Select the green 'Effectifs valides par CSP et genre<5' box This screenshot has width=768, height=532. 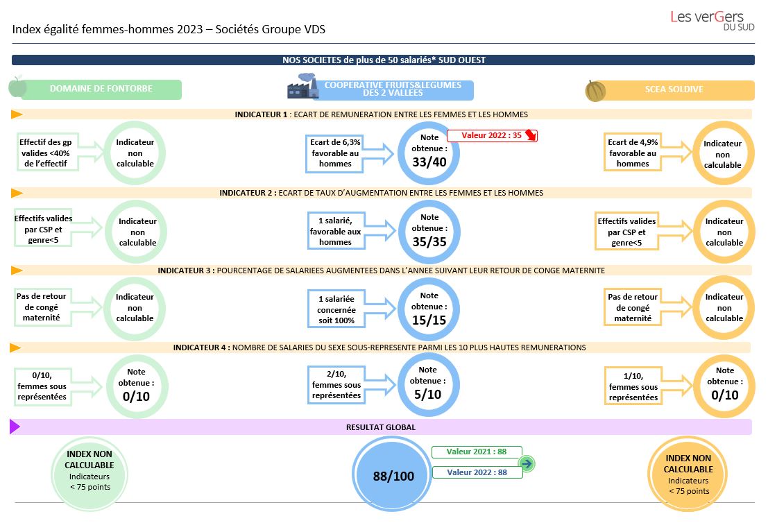click(x=44, y=229)
